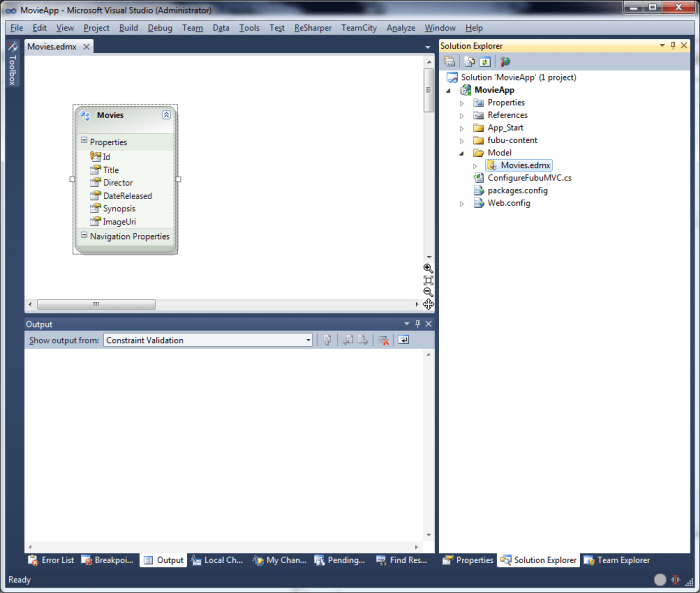Screen dimensions: 700x593
Task: Click the designer pan/move thumbnail icon
Action: (428, 304)
